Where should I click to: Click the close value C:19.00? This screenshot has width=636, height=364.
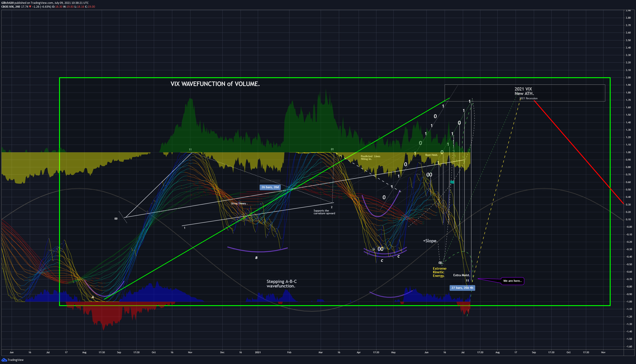point(90,7)
